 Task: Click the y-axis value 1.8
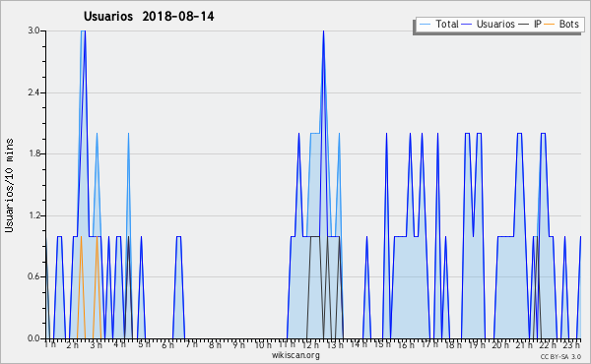33,153
